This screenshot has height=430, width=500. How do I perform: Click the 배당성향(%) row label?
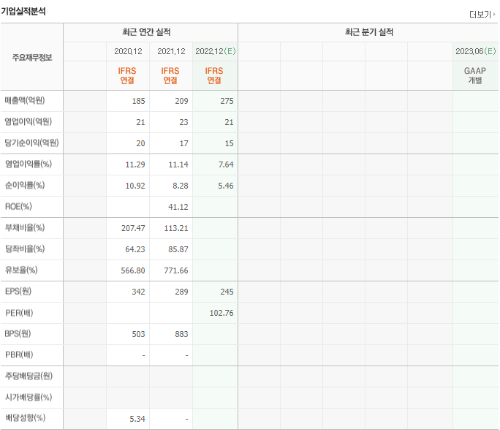[x=25, y=418]
